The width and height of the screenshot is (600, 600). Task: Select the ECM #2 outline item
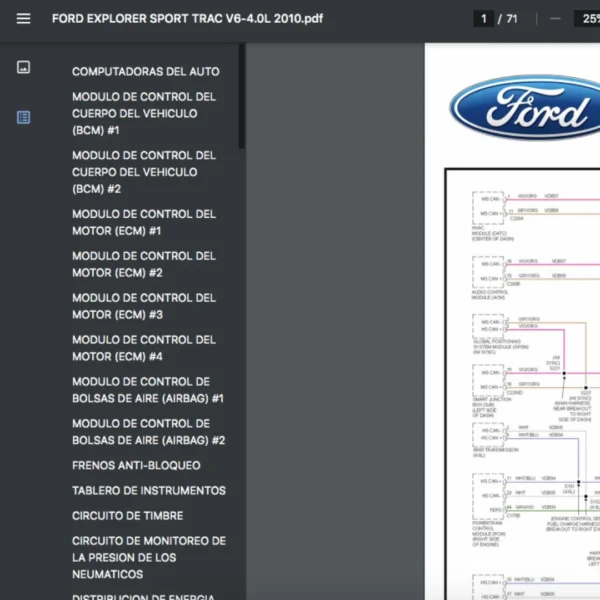[x=143, y=264]
